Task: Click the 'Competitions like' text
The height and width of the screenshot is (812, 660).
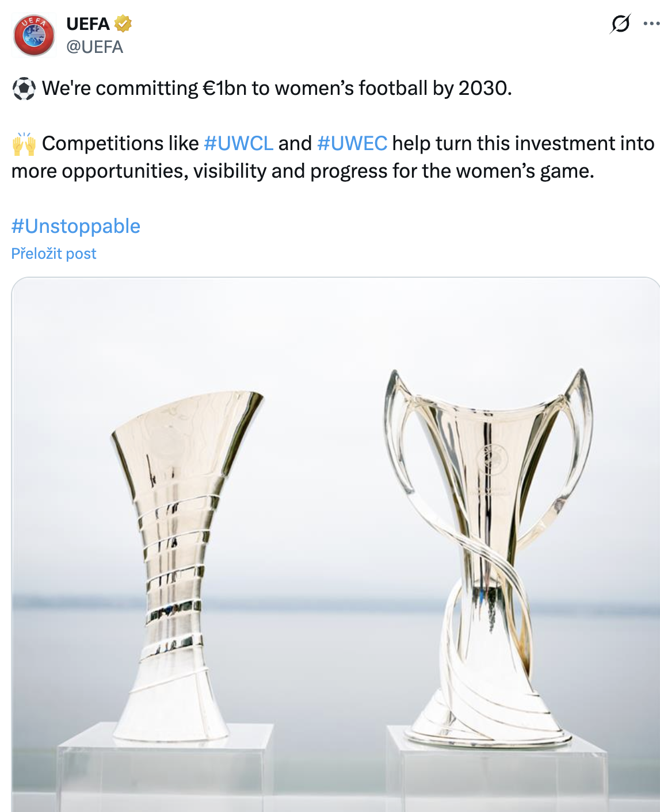Action: click(x=120, y=143)
